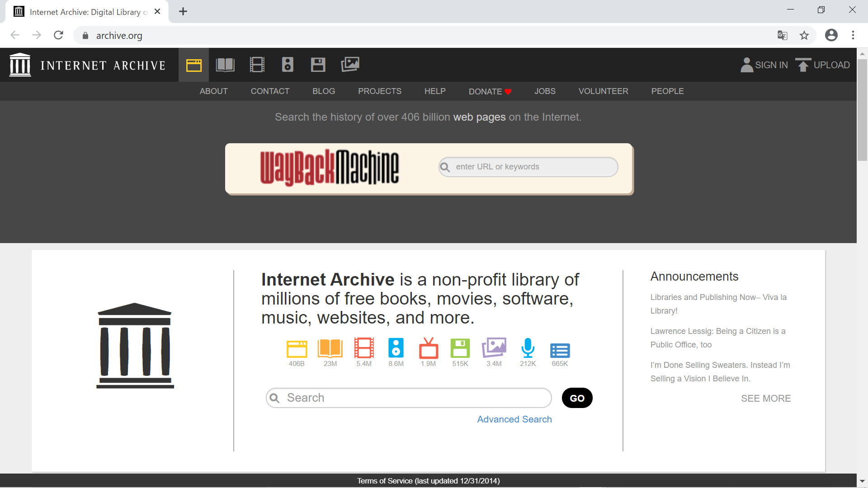Open the Video film icon in top navigation
Viewport: 868px width, 488px height.
pyautogui.click(x=257, y=65)
